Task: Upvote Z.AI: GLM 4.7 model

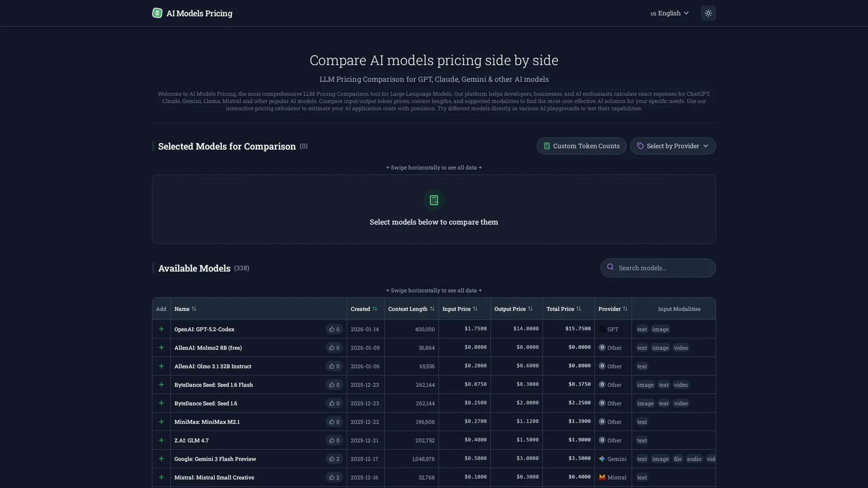Action: tap(334, 440)
